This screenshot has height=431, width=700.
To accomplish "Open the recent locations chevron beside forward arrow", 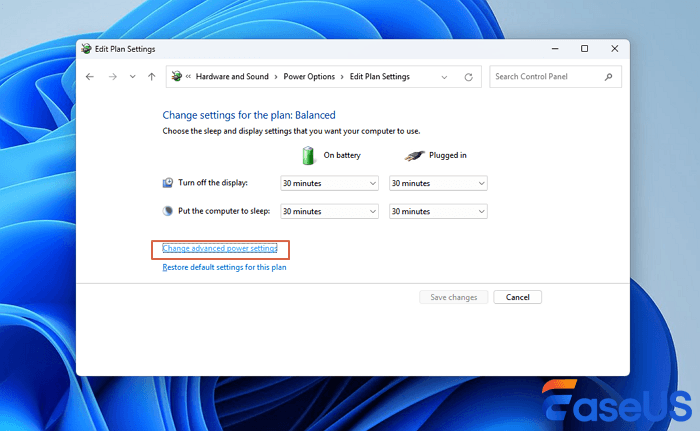I will coord(133,77).
